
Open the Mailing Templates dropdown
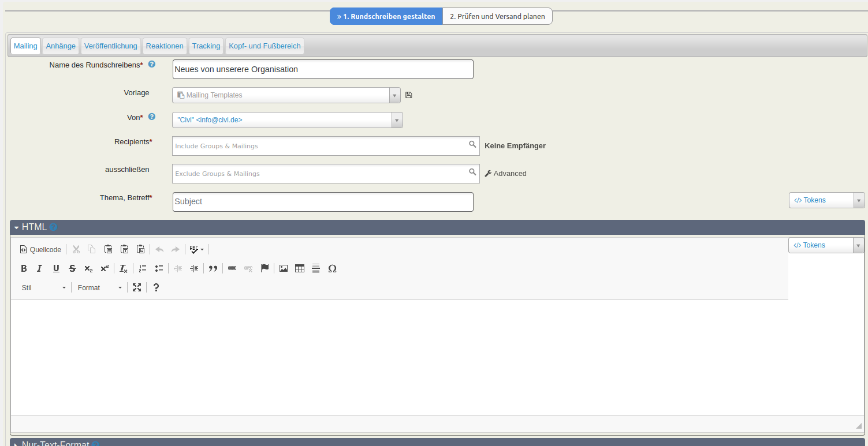pyautogui.click(x=286, y=95)
